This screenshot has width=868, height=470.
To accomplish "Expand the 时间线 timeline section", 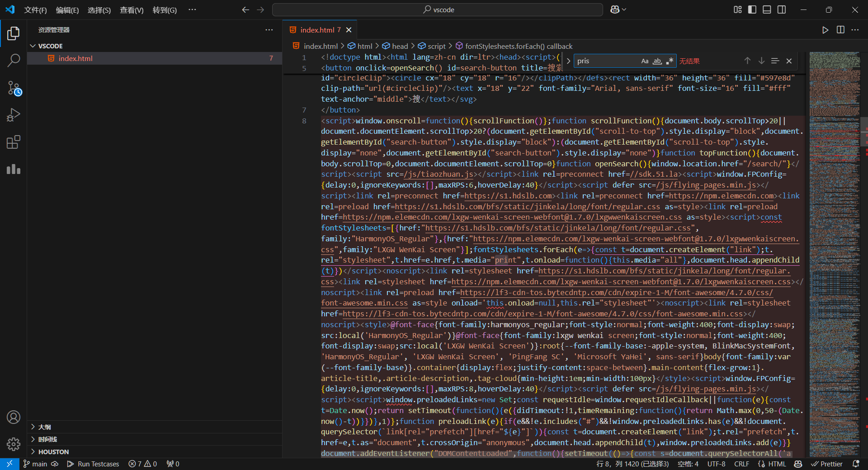I will point(155,439).
